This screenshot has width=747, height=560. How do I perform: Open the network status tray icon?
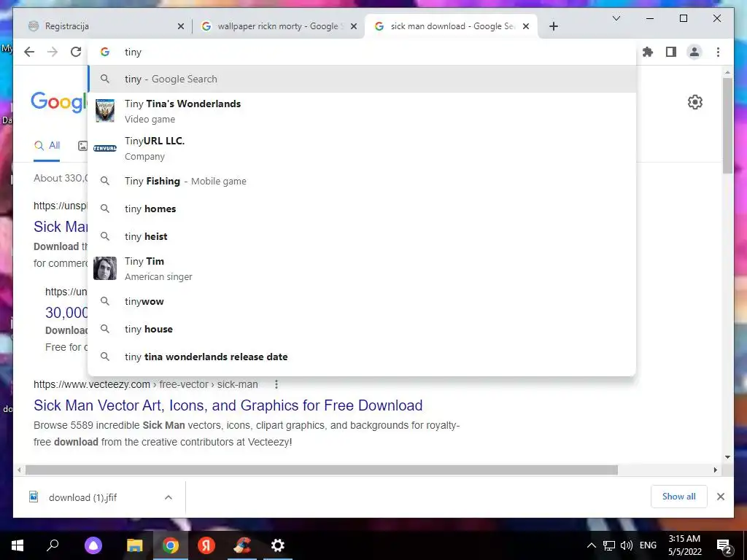pyautogui.click(x=609, y=545)
